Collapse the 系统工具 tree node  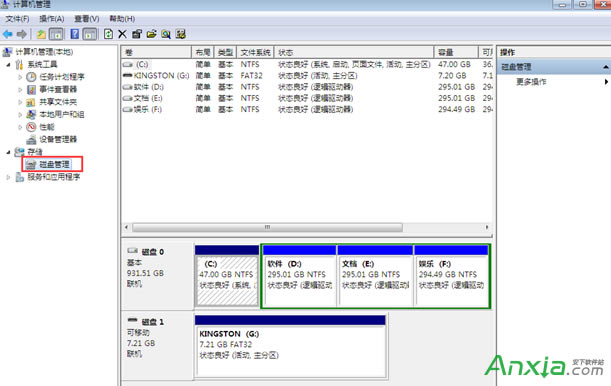click(x=8, y=65)
